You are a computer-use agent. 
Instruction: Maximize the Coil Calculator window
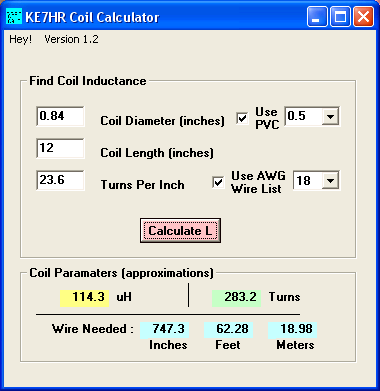(340, 16)
